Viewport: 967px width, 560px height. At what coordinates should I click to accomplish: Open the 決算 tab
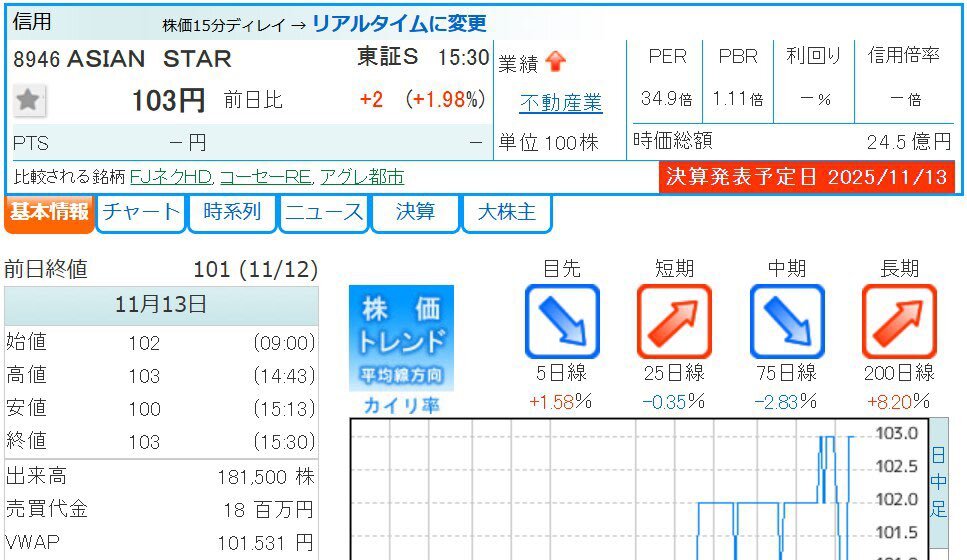pyautogui.click(x=415, y=213)
